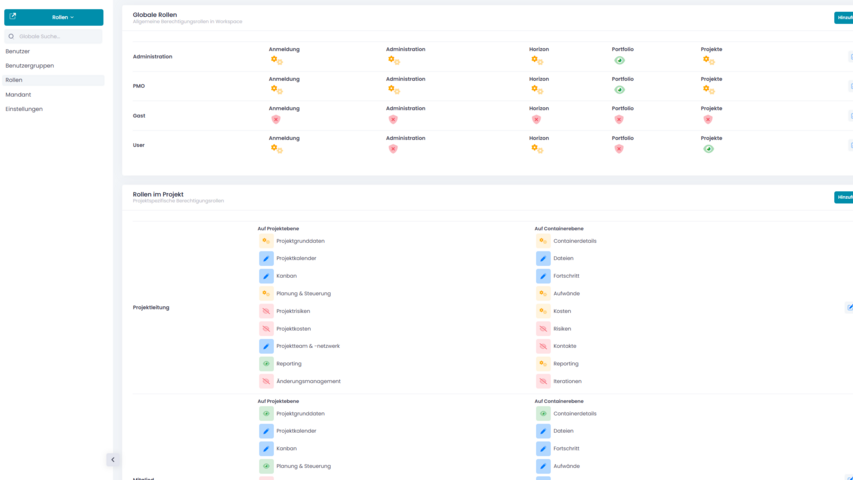Click Kosten gears icon on Containerebene for Projektleitung
Screen dimensions: 853x480
pyautogui.click(x=543, y=311)
